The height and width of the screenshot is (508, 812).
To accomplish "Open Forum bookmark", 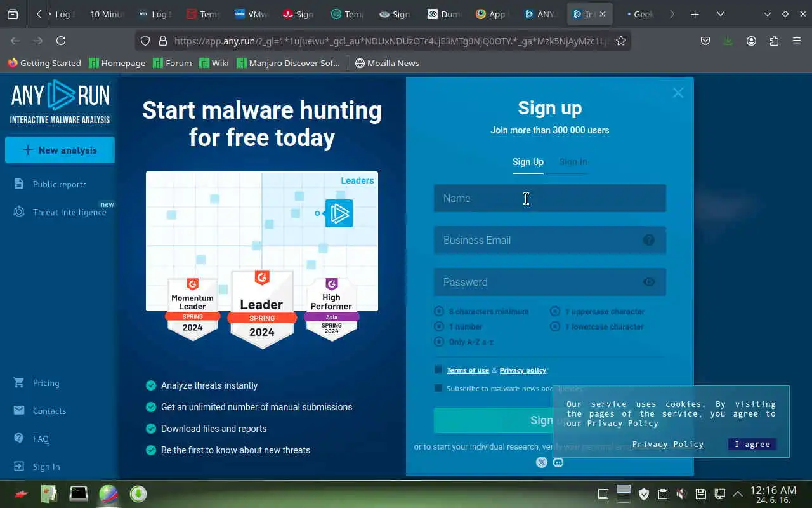I will point(173,63).
